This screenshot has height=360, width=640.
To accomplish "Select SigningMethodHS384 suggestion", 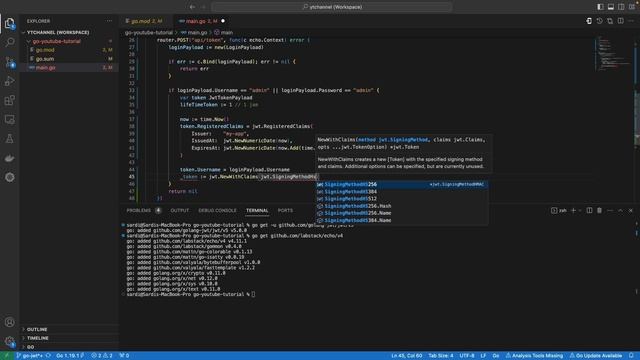I will tap(402, 192).
